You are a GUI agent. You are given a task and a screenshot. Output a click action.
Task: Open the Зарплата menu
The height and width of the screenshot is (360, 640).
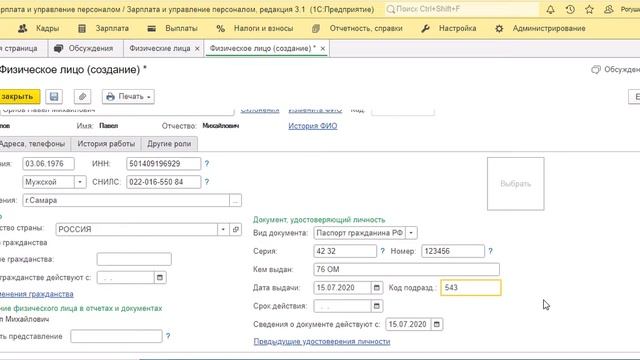point(103,28)
